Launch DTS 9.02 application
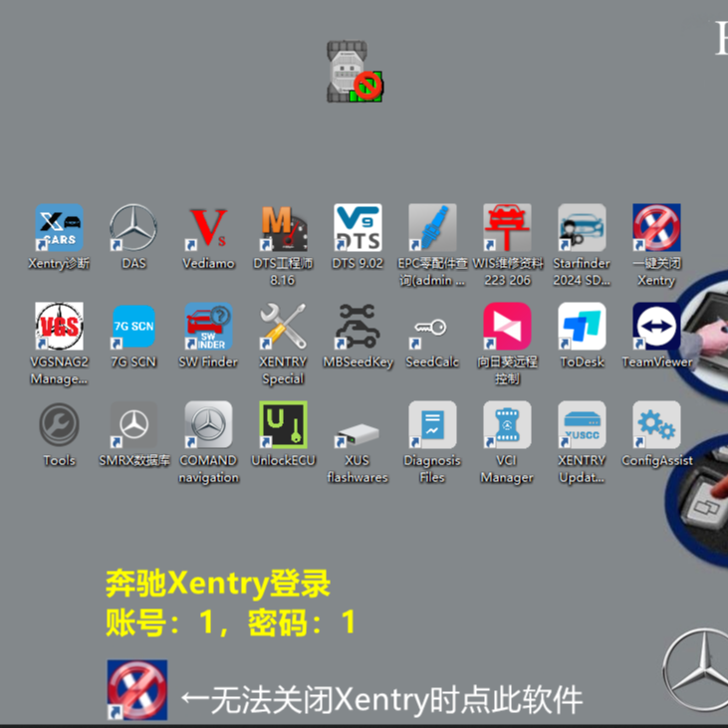The height and width of the screenshot is (728, 728). pyautogui.click(x=358, y=229)
